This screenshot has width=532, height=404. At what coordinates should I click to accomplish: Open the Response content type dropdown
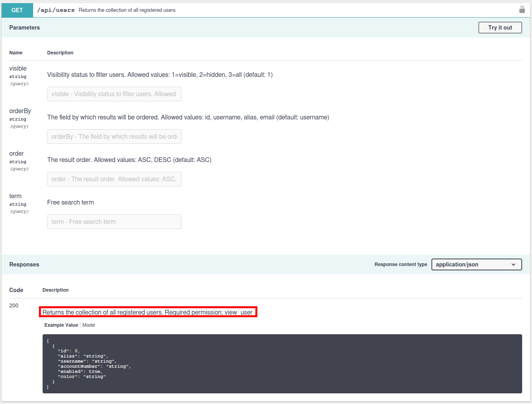[476, 264]
